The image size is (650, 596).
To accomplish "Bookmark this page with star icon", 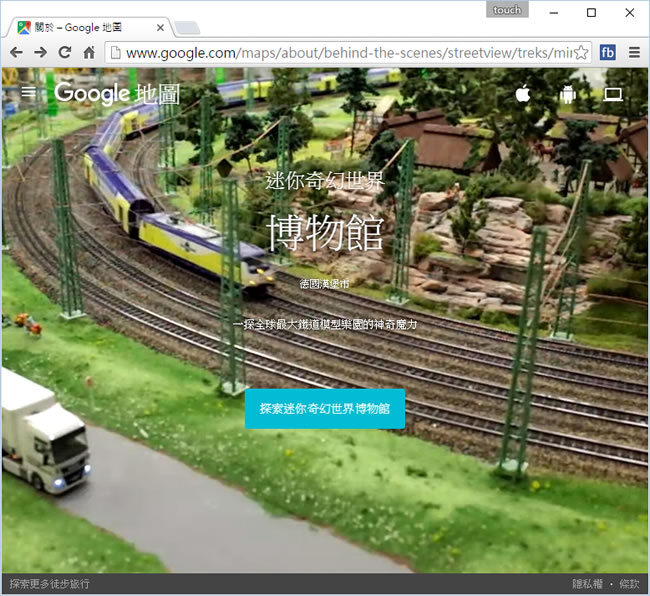I will coord(580,52).
